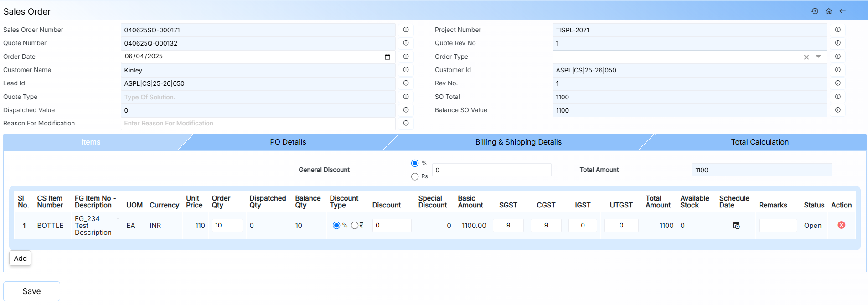868x305 pixels.
Task: Clear the Order Type selection
Action: (806, 57)
